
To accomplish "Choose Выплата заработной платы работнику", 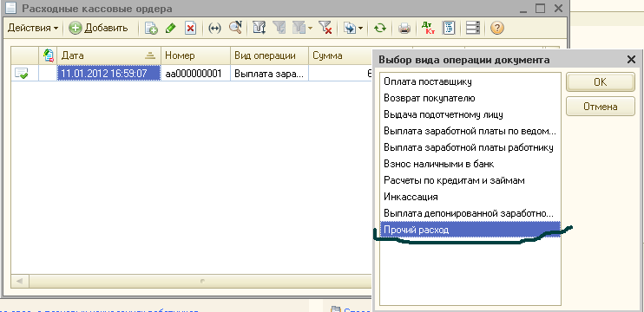I will (470, 147).
